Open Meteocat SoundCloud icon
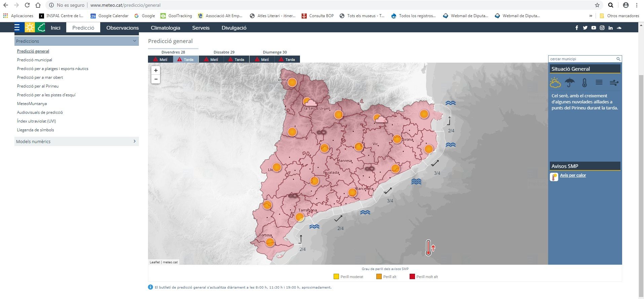Screen dimensions: 644x299 click(x=619, y=28)
